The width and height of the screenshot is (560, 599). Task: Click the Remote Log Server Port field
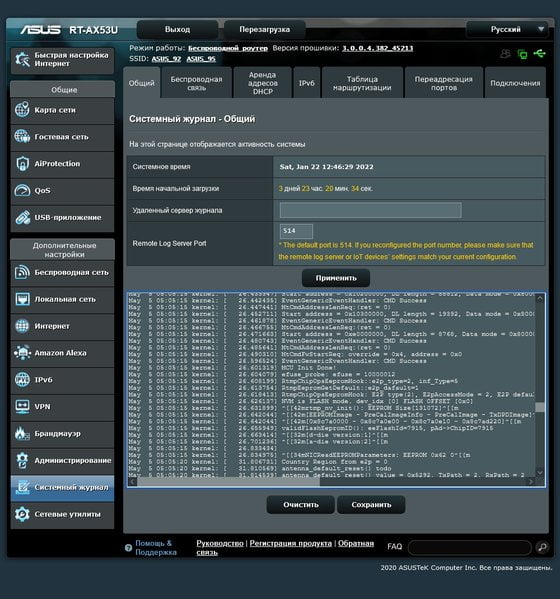coord(296,231)
